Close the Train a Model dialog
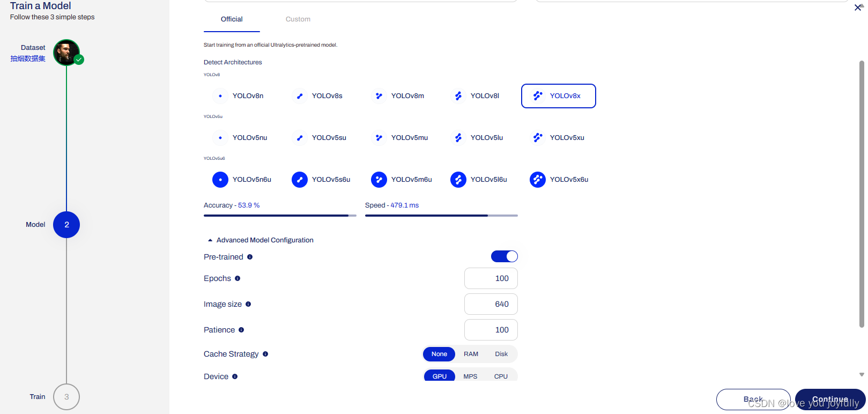868x414 pixels. click(858, 8)
